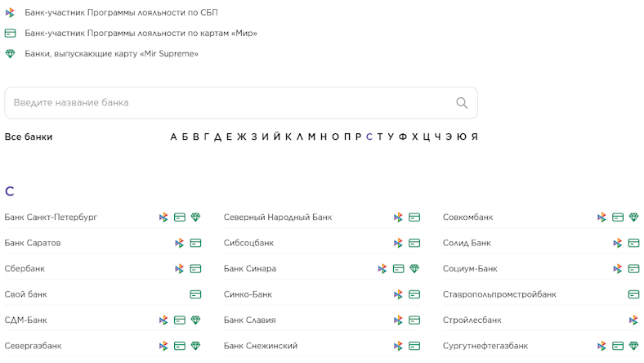Image resolution: width=644 pixels, height=363 pixels.
Task: Click the Mir card icon beside Севергазбанк
Action: [x=180, y=346]
